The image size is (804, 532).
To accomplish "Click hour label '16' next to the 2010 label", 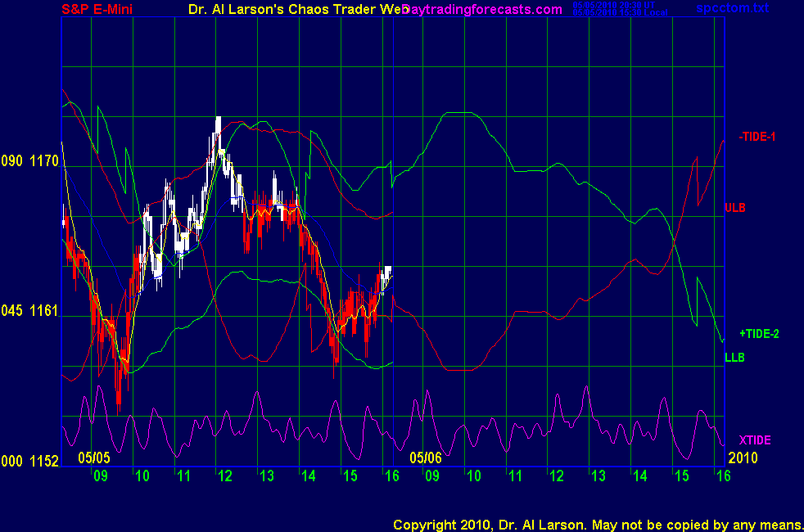I will (x=724, y=476).
